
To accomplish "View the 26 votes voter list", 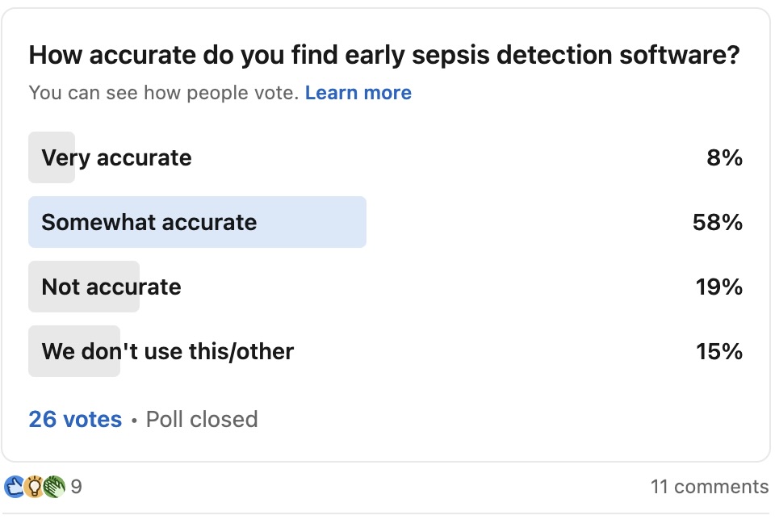I will pos(75,419).
